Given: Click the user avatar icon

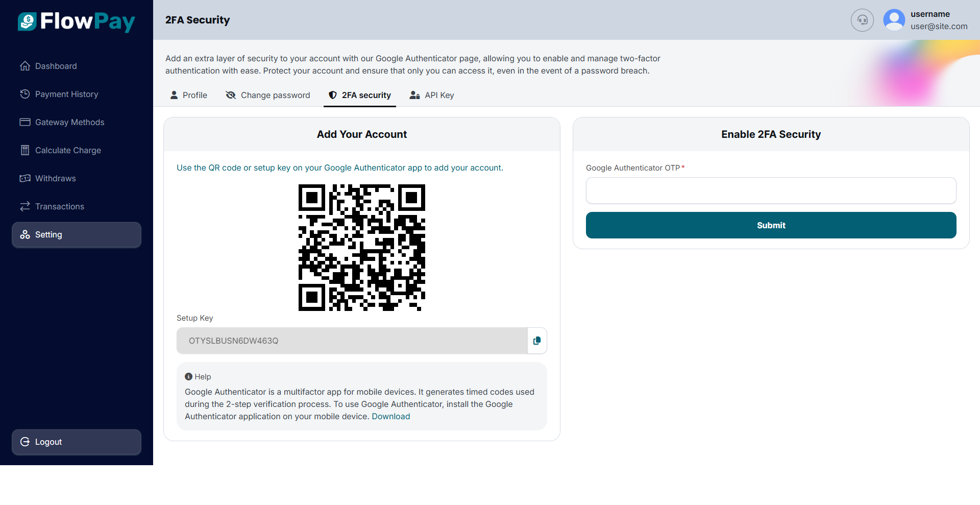Looking at the screenshot, I should (x=894, y=20).
